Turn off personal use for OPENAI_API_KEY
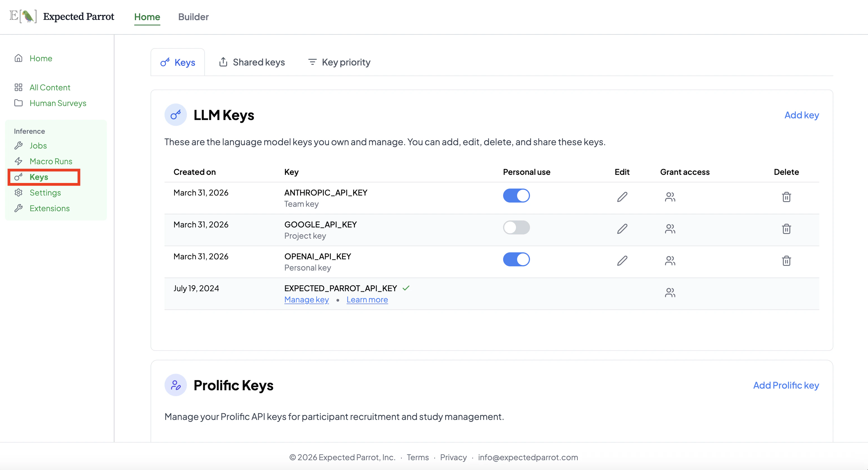The height and width of the screenshot is (470, 868). 516,259
